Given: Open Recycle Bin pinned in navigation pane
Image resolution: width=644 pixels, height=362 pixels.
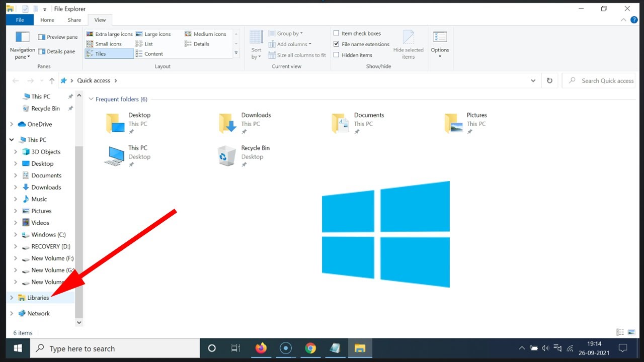Looking at the screenshot, I should (45, 109).
